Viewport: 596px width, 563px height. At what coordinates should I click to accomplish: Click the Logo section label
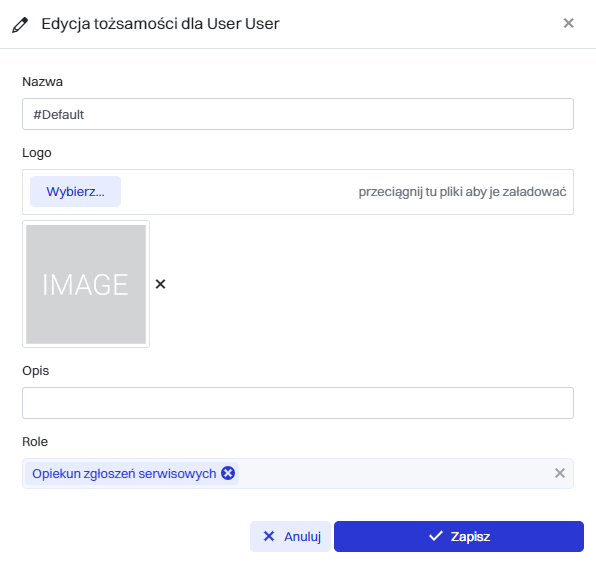pyautogui.click(x=37, y=153)
